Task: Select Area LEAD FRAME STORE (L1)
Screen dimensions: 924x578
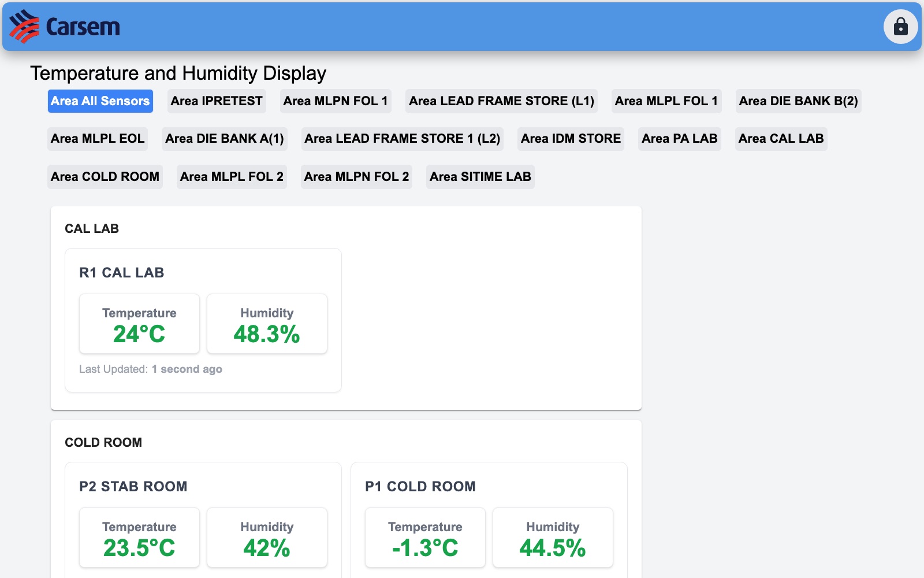Action: [x=501, y=101]
